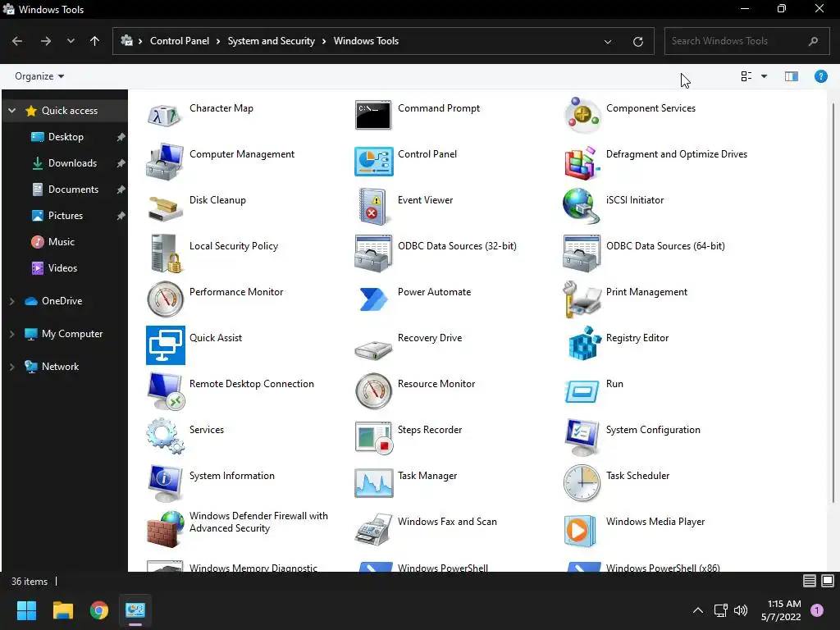Open the Organize dropdown menu
The width and height of the screenshot is (840, 630).
(39, 76)
